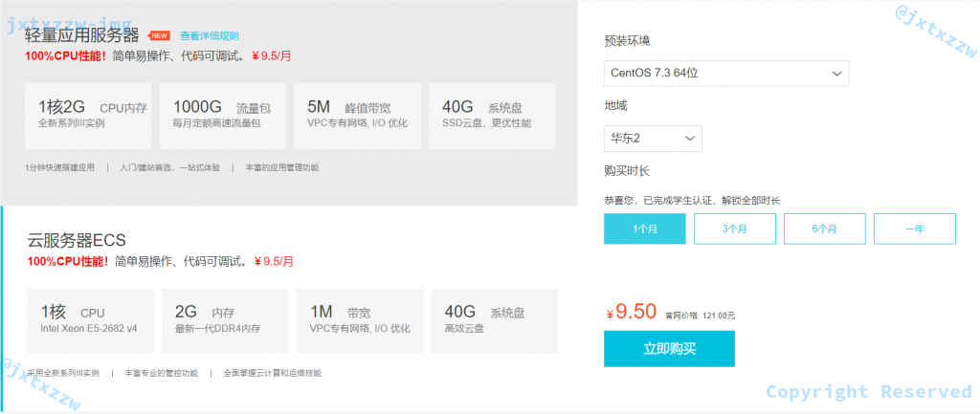The image size is (980, 414).
Task: Click the 2G 内存 DDR4 card
Action: click(x=225, y=320)
